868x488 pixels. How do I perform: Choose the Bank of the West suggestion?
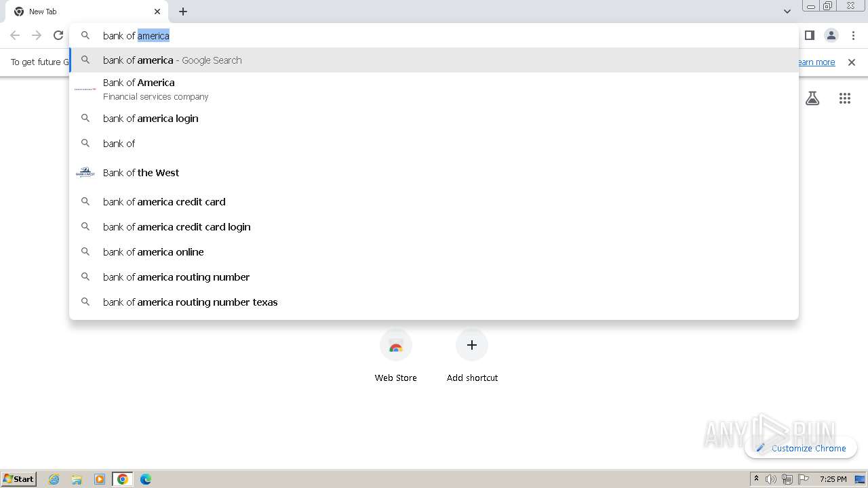[x=434, y=173]
